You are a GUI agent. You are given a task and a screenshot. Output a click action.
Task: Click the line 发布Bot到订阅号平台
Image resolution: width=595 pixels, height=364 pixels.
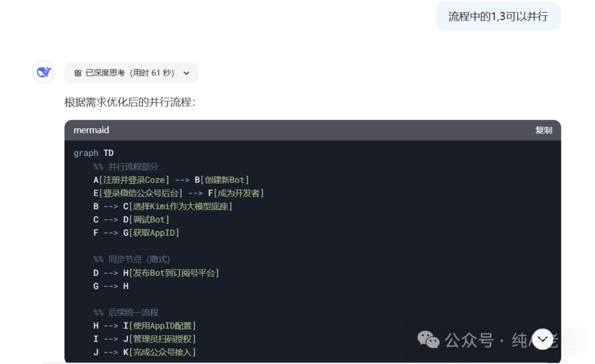156,273
